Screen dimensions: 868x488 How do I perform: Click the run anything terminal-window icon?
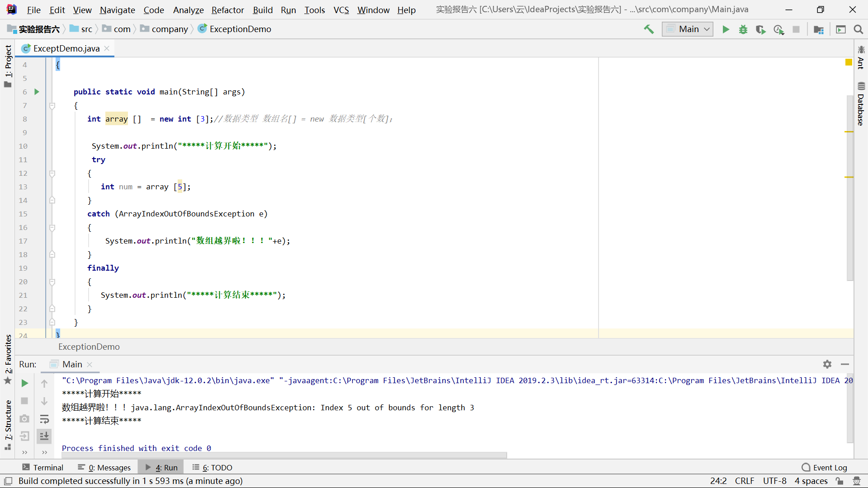(841, 29)
